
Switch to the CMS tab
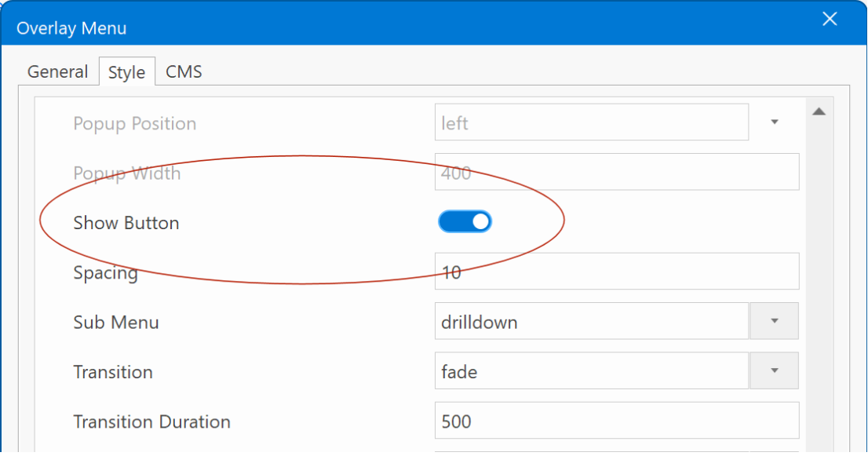point(184,72)
